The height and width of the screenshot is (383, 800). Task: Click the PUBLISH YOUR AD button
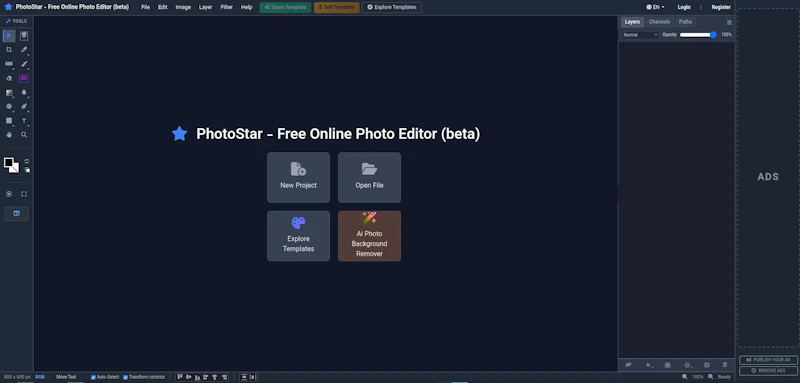(x=768, y=360)
